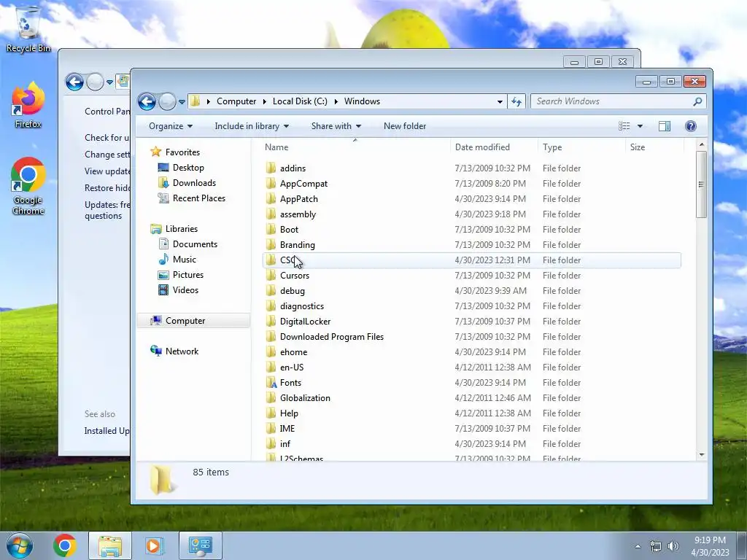Open Desktop in Favorites
Image resolution: width=747 pixels, height=560 pixels.
[x=188, y=168]
